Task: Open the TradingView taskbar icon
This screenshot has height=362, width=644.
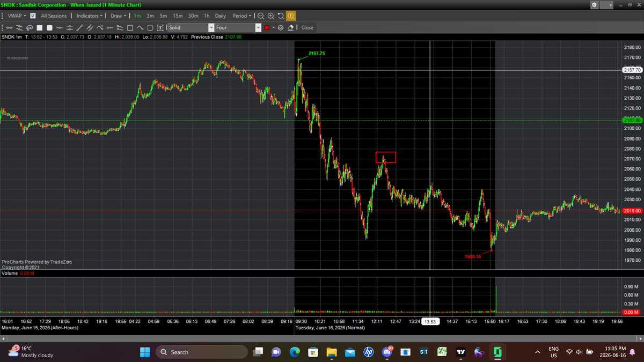Action: pyautogui.click(x=460, y=352)
